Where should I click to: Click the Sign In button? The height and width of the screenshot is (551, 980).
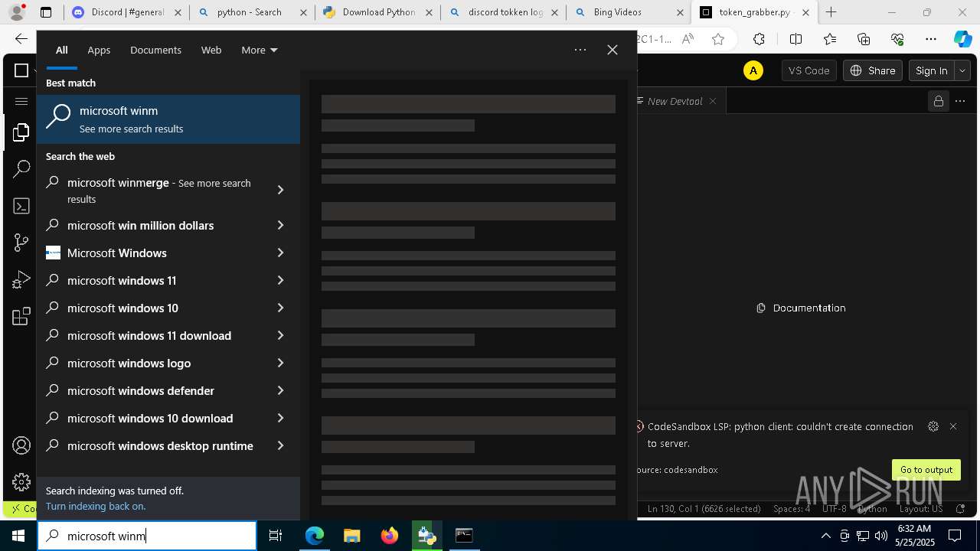[x=932, y=70]
